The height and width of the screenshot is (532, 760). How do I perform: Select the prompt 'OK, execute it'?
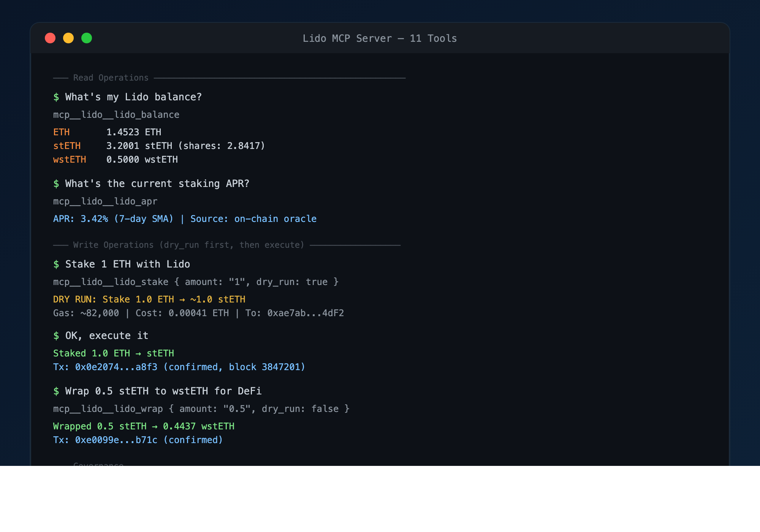107,336
